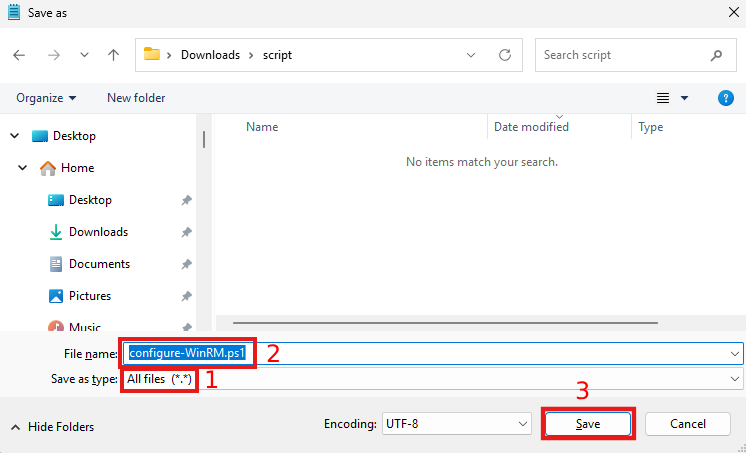Open the Help question mark icon
Viewport: 746px width, 453px height.
coord(726,98)
